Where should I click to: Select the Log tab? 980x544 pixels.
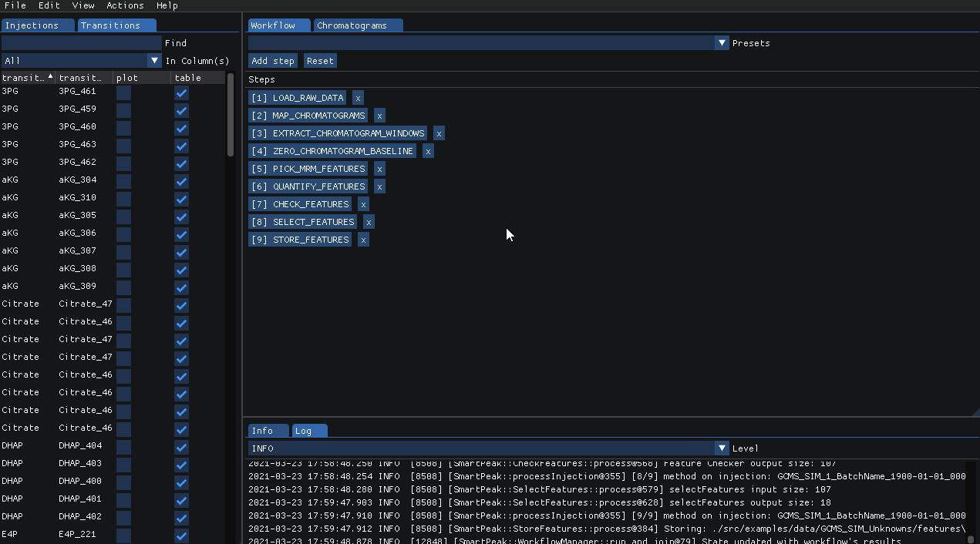point(309,431)
